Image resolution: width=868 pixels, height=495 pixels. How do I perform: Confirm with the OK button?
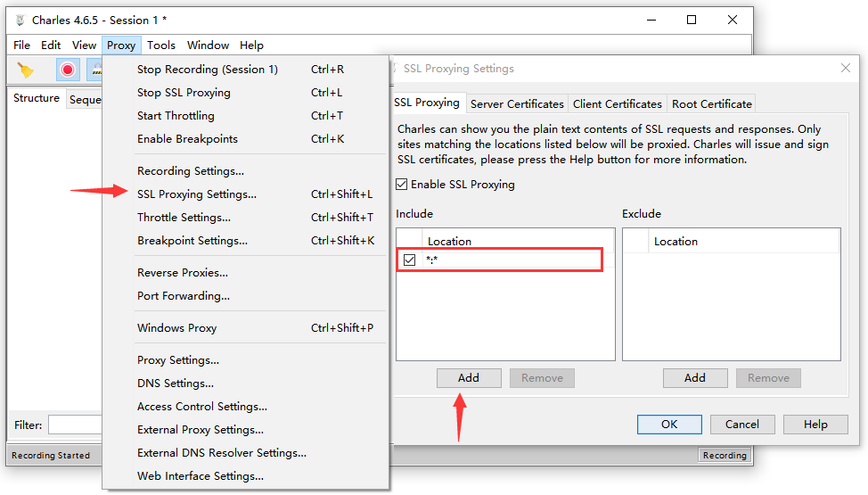click(x=669, y=425)
